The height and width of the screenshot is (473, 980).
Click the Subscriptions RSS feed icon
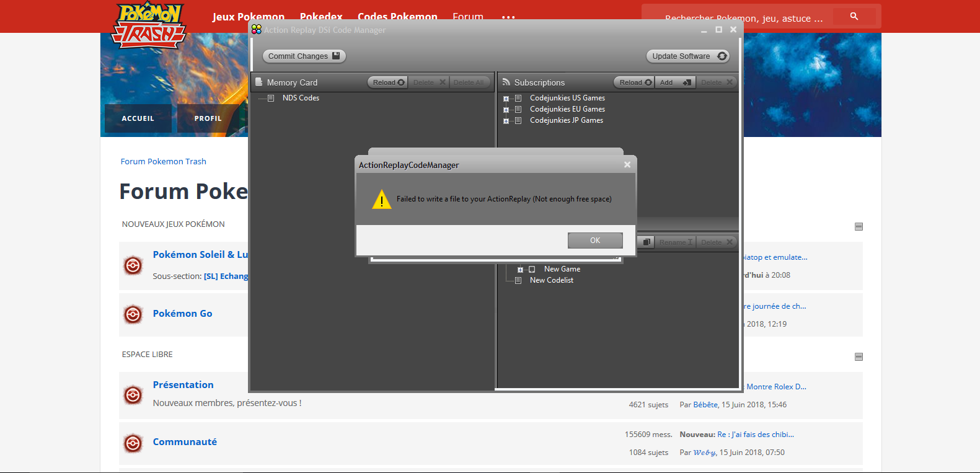(506, 82)
